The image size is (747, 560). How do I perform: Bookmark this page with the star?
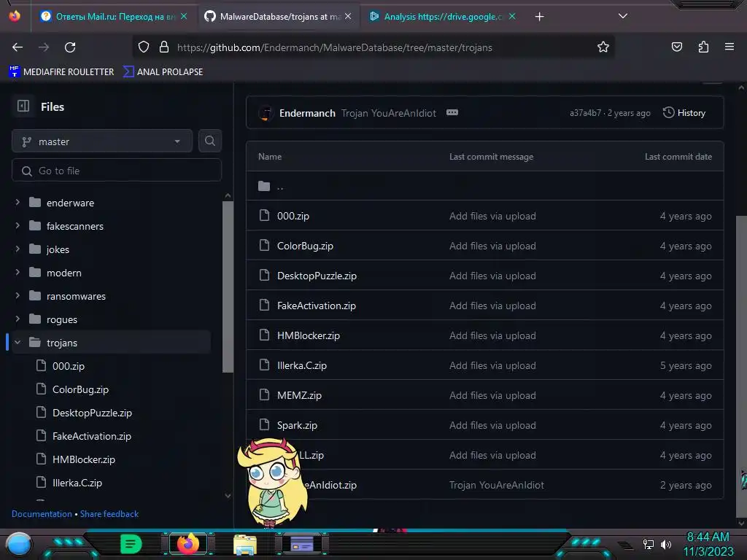coord(603,47)
